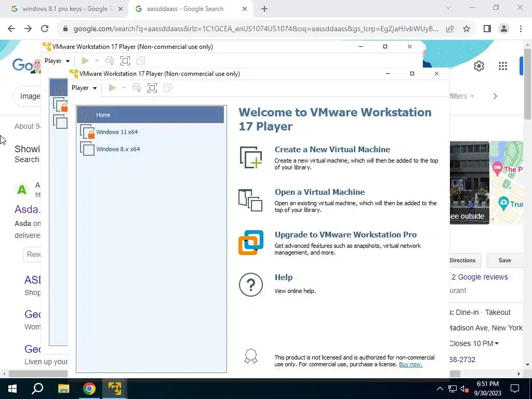Click the Open a Virtual Machine icon
Viewport: 532px width, 399px height.
coord(250,200)
